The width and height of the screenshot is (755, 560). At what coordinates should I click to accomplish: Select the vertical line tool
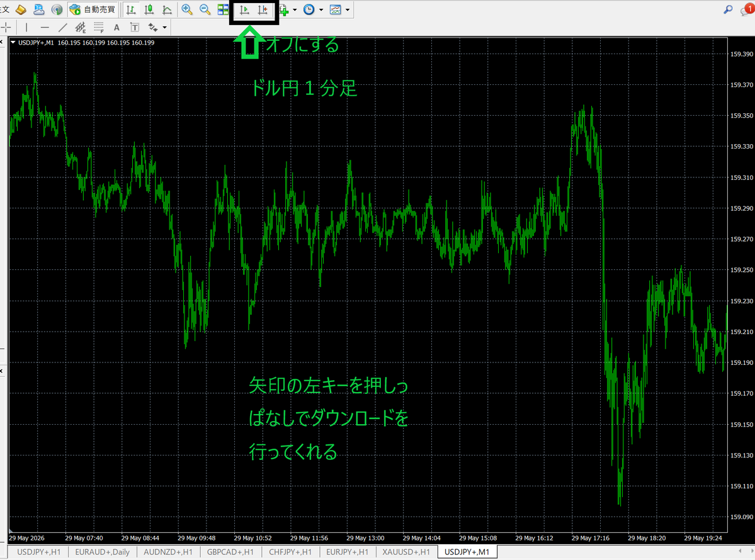click(26, 28)
